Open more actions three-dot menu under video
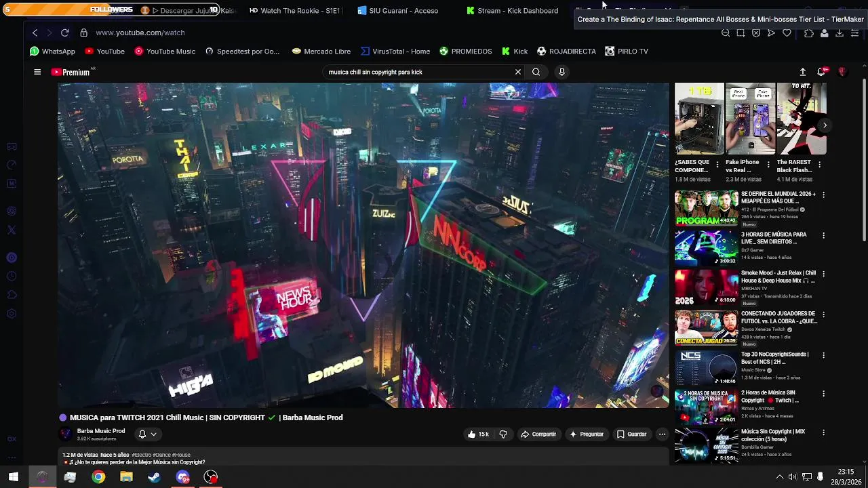The height and width of the screenshot is (488, 868). pos(662,434)
